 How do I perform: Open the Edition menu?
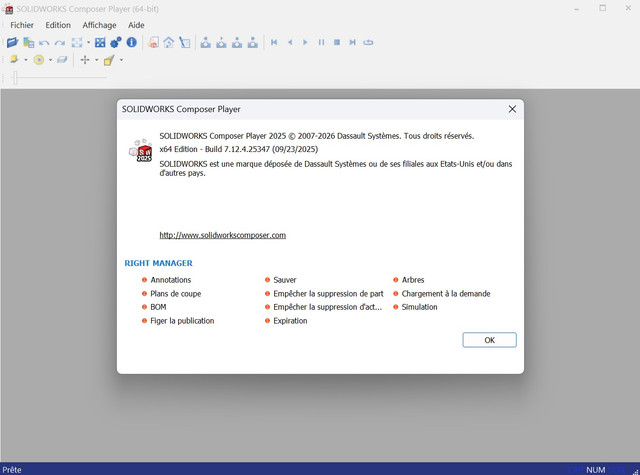click(x=58, y=25)
